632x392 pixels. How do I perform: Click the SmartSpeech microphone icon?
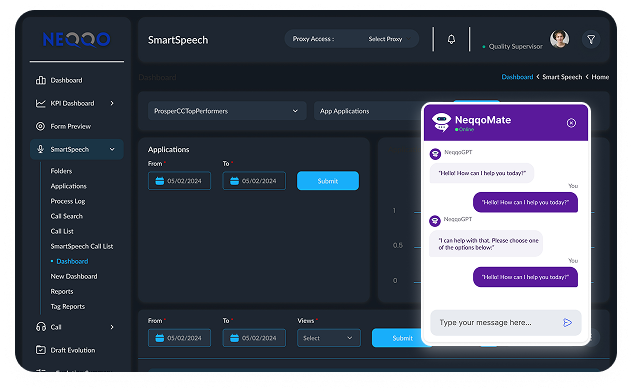(40, 149)
